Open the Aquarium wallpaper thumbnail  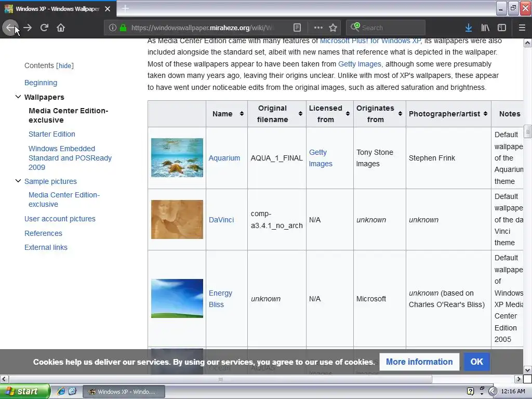point(177,158)
